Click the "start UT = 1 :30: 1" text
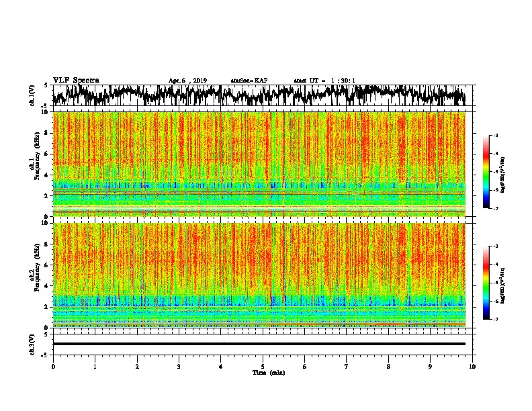This screenshot has height=411, width=532. (x=324, y=81)
